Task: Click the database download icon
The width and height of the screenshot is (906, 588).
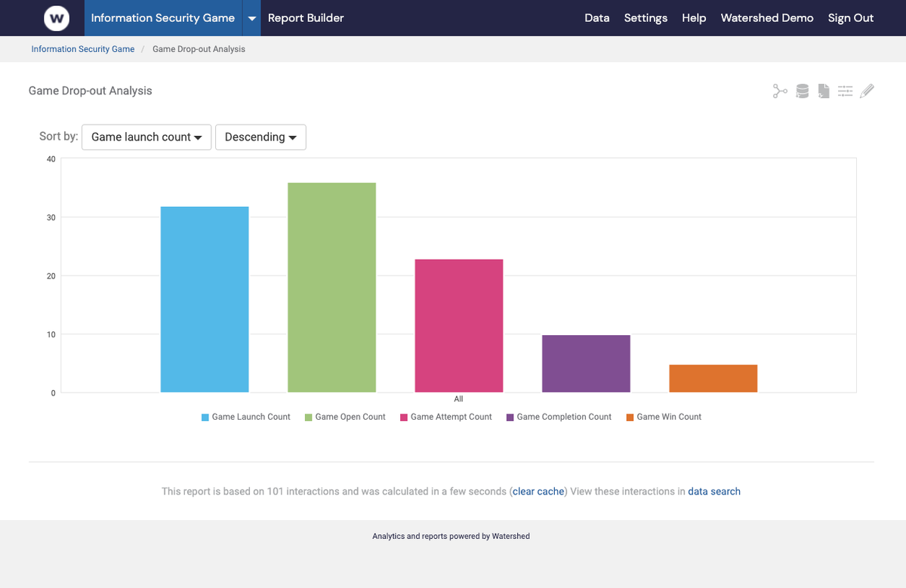Action: click(803, 91)
